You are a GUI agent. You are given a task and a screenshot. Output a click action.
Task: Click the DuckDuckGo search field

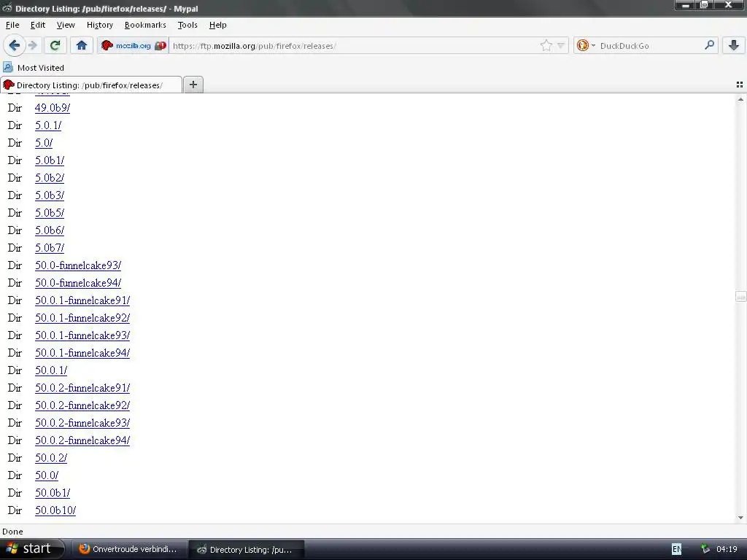(x=649, y=46)
